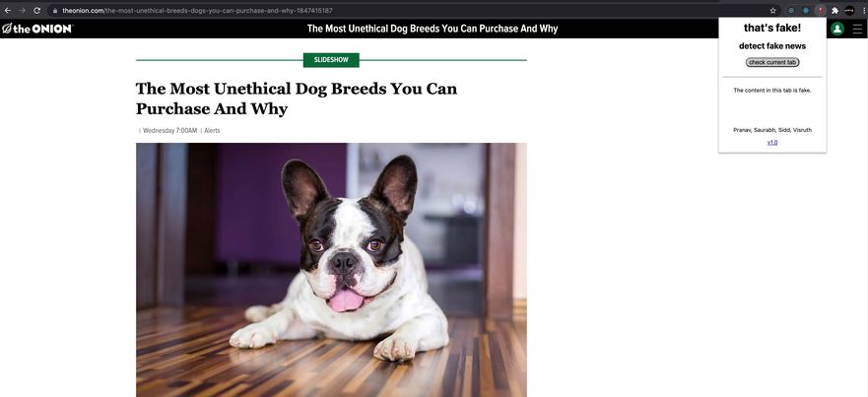Viewport: 868px width, 397px height.
Task: Open the Alerts category link
Action: click(x=212, y=131)
